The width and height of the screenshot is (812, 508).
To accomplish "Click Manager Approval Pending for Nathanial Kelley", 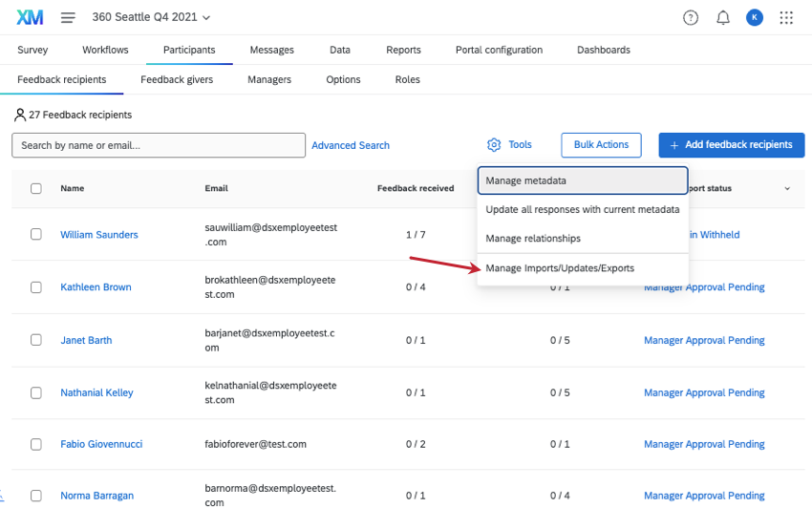I will (704, 392).
